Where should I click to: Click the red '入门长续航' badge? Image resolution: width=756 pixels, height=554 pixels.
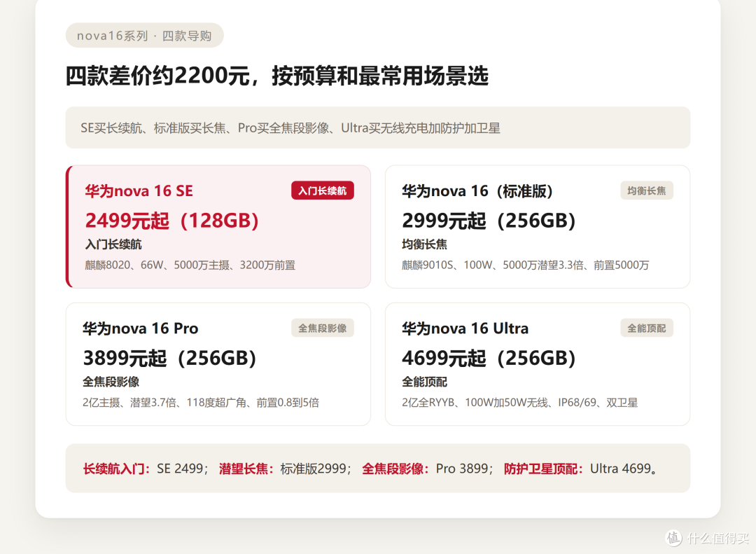tap(323, 191)
